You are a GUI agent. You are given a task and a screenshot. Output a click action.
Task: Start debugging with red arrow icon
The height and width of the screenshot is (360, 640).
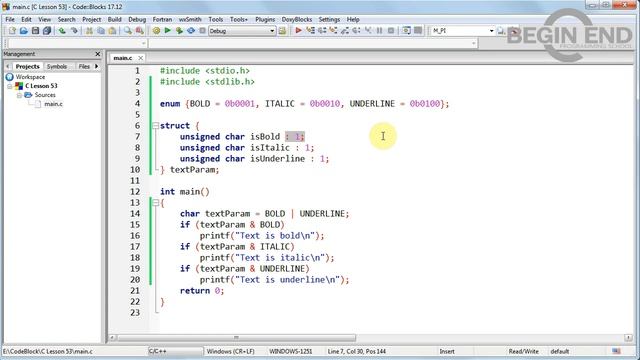click(298, 31)
